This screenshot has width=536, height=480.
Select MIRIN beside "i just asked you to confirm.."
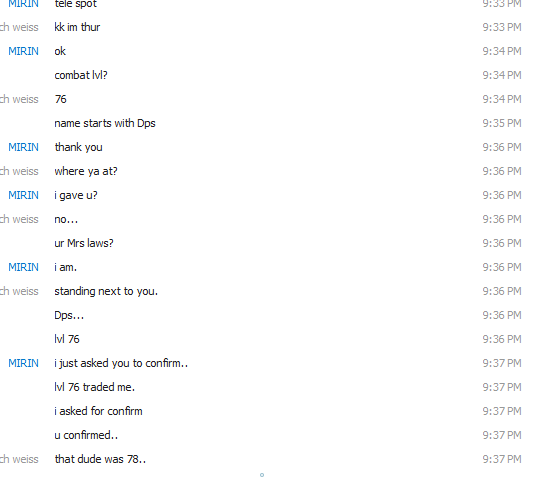point(23,363)
